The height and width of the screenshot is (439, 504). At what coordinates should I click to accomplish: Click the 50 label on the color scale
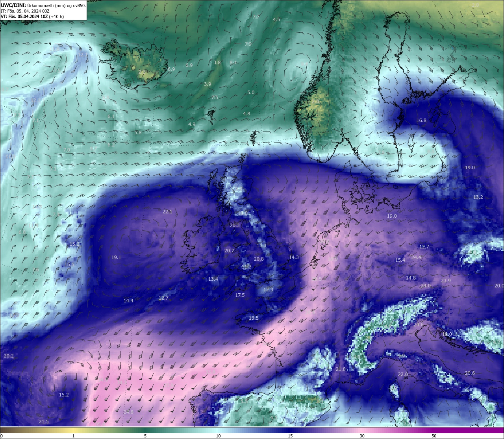[x=434, y=436]
